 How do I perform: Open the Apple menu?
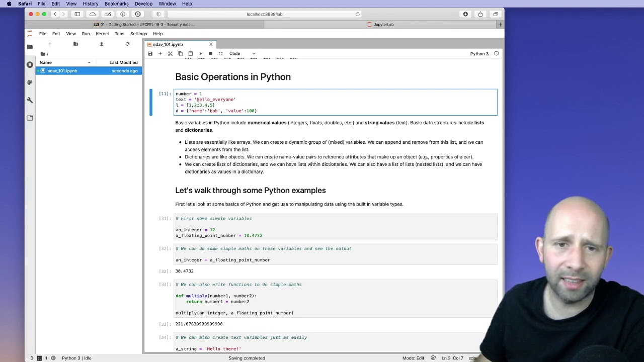tap(9, 4)
